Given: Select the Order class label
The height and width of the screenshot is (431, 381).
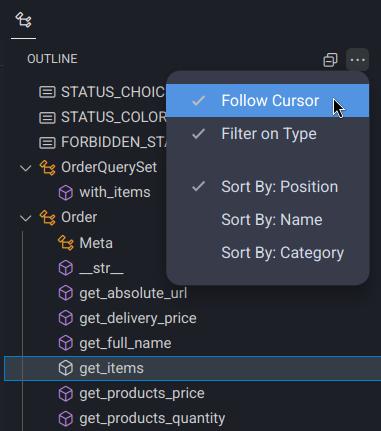Looking at the screenshot, I should tap(79, 217).
